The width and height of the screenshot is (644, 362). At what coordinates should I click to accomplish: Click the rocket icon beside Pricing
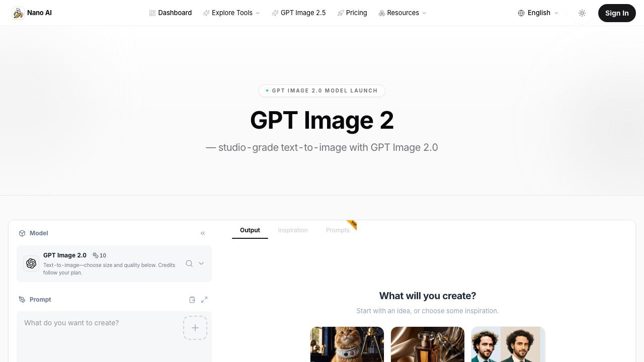pos(341,13)
